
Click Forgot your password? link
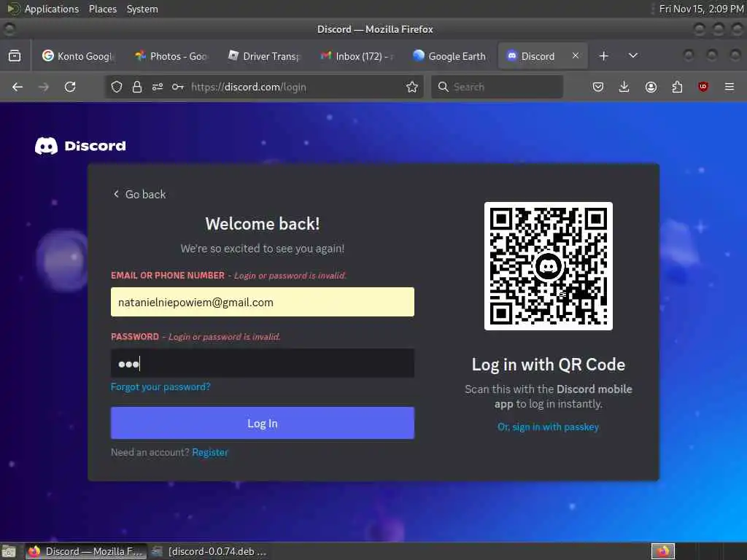point(160,386)
